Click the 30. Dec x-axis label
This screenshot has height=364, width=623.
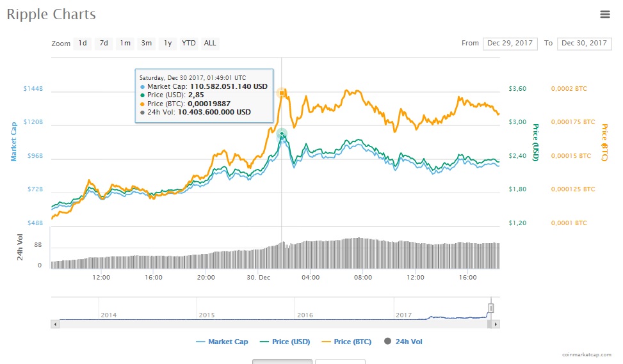258,277
